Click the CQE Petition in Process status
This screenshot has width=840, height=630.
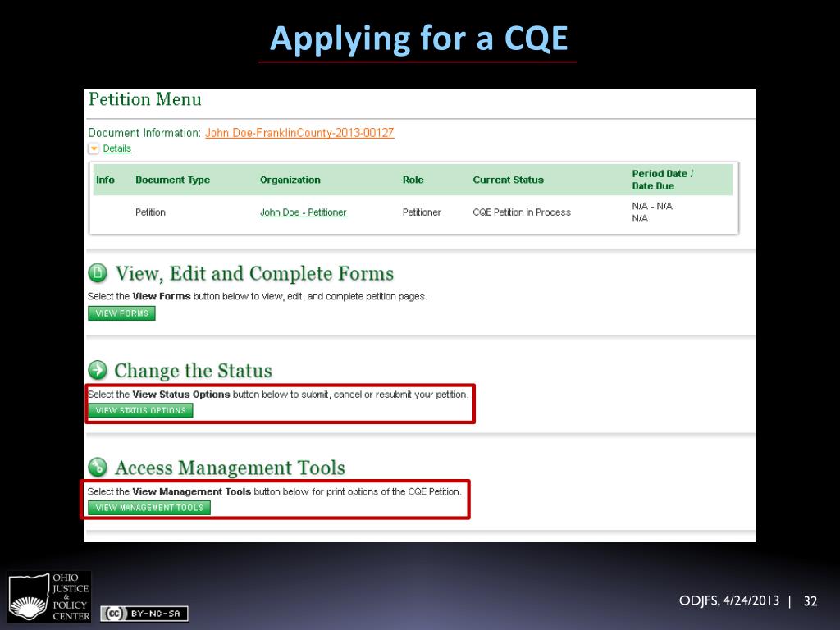click(x=522, y=212)
